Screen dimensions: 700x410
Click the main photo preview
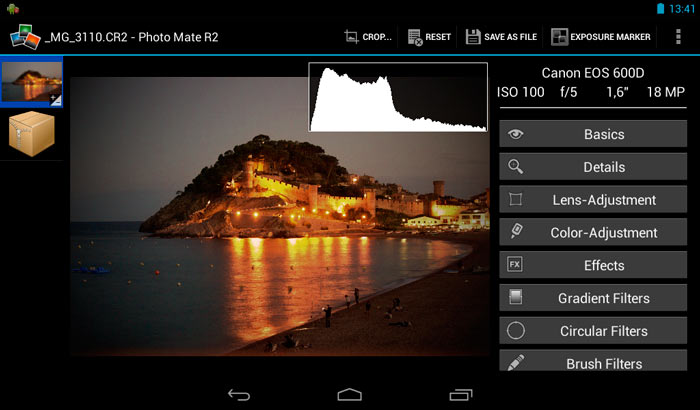click(x=280, y=216)
